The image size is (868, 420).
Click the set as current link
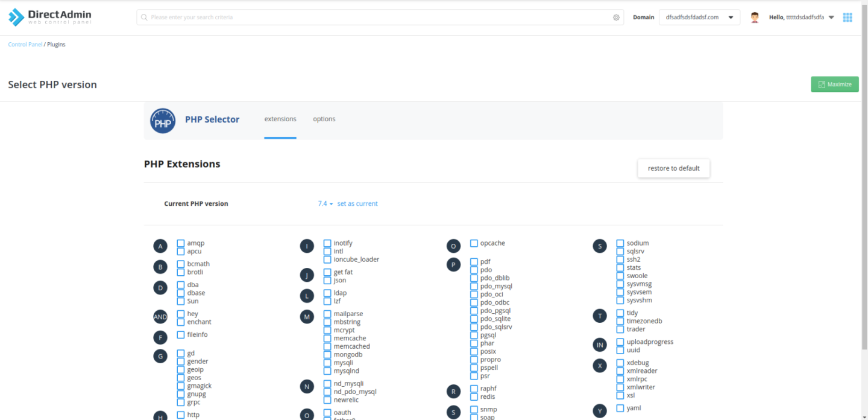point(357,204)
